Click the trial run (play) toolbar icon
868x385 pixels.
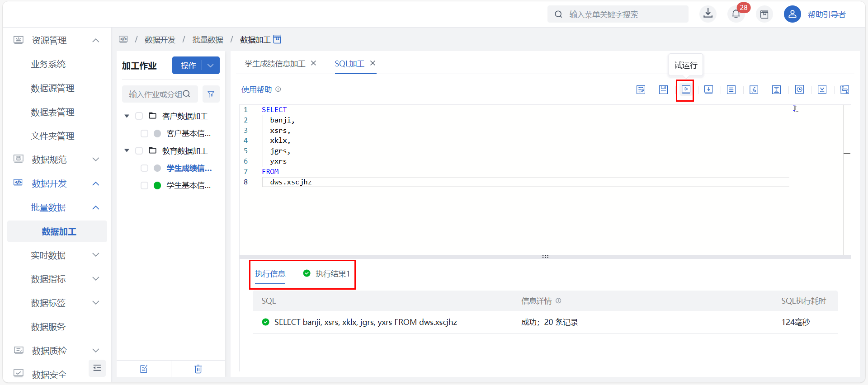click(x=686, y=89)
